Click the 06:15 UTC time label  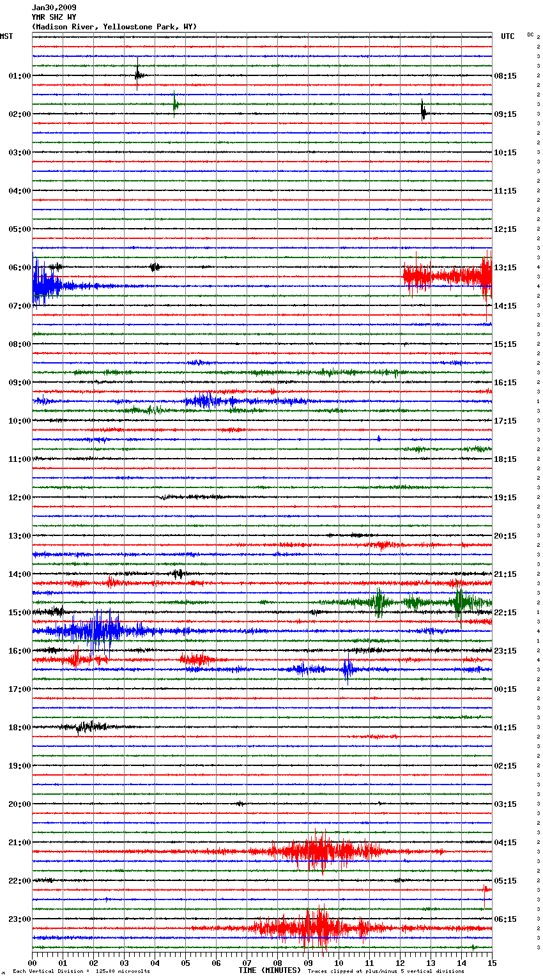tap(505, 919)
